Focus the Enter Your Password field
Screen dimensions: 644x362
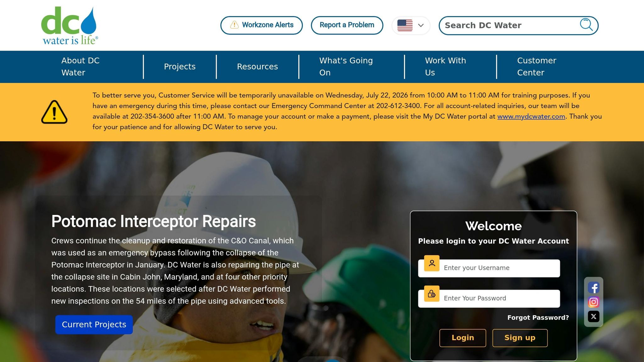coord(489,299)
